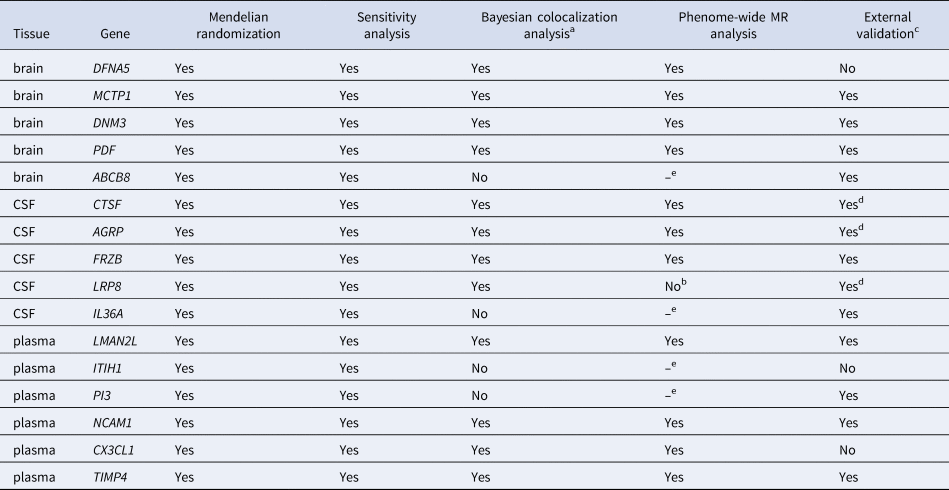Click Bayesian colocalization No for ITIH1

[x=480, y=369]
